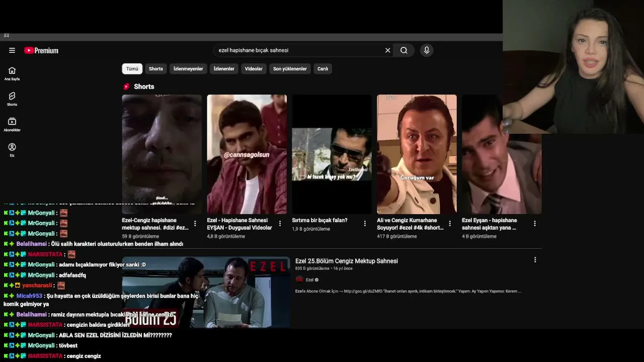Open options for Ali ve Cengiz Kumarhane short
The width and height of the screenshot is (644, 362).
[450, 224]
